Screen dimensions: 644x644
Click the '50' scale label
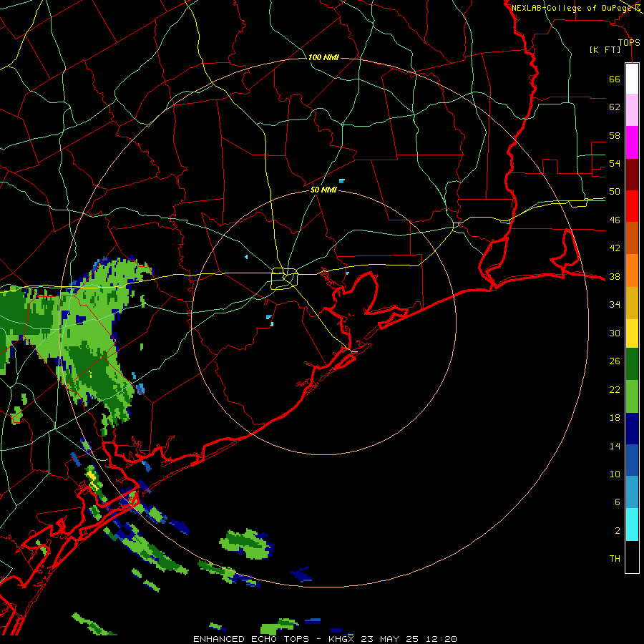coord(615,192)
